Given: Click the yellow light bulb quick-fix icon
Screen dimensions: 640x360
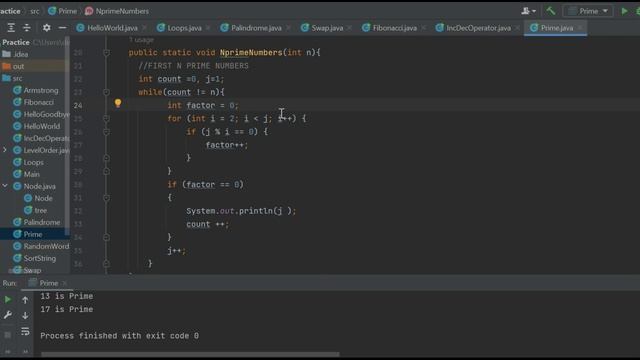Looking at the screenshot, I should 118,103.
